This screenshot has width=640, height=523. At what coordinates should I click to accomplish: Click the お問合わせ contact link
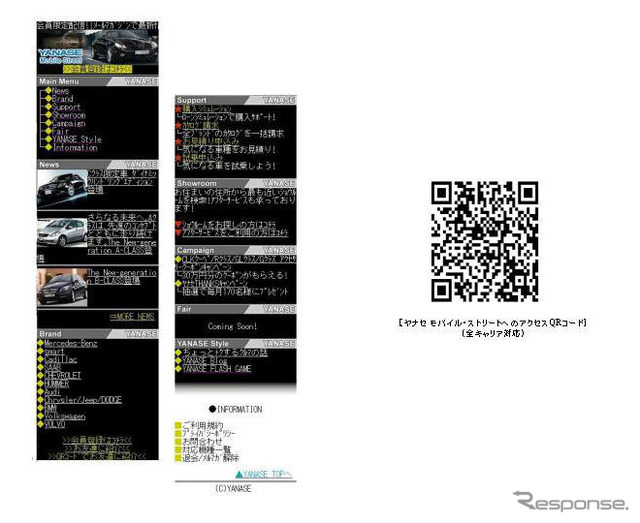click(202, 442)
